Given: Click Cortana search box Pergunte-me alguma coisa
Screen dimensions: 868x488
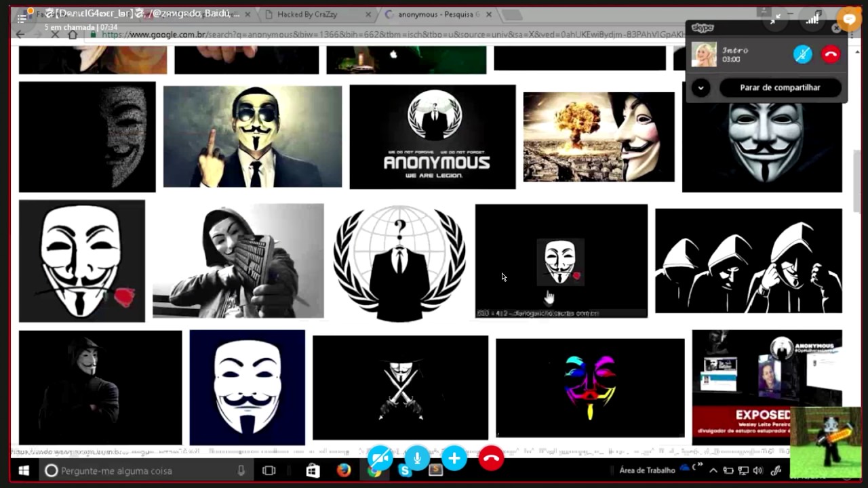Looking at the screenshot, I should coord(146,470).
